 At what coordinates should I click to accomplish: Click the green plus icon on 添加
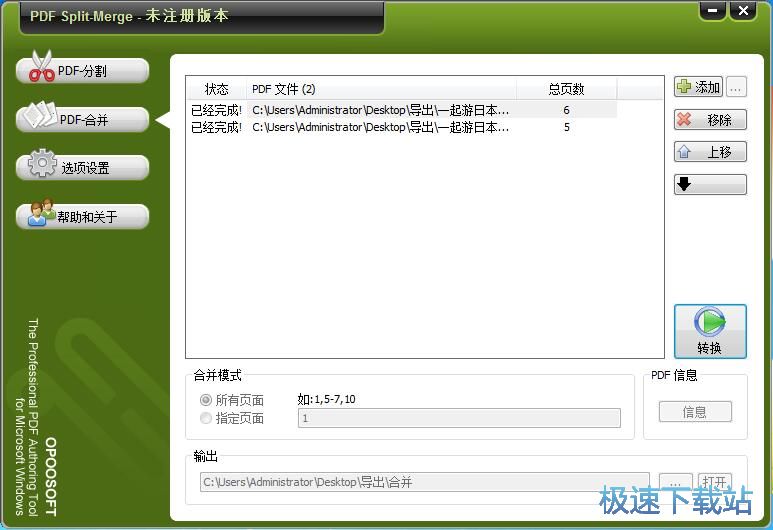pos(684,87)
